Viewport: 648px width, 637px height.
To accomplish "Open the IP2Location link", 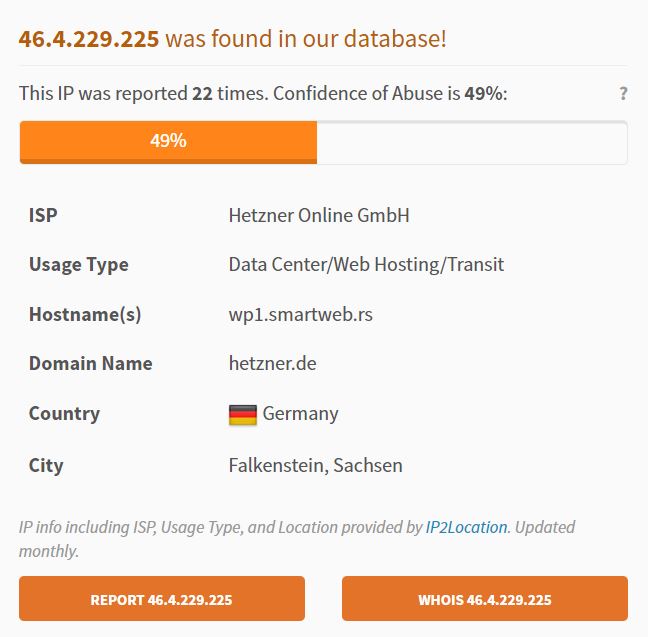I will coord(466,527).
